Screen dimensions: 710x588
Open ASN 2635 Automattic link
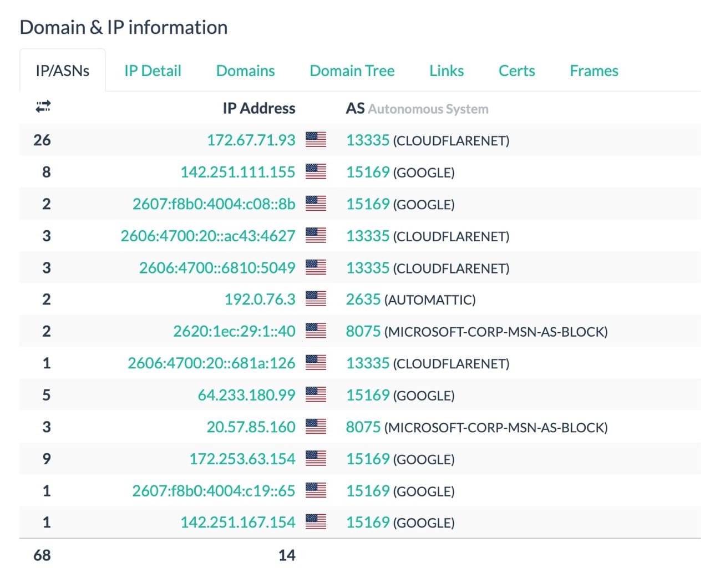[363, 300]
